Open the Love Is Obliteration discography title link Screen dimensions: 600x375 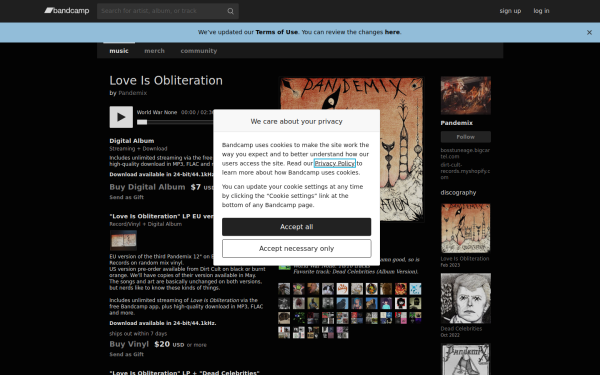pyautogui.click(x=465, y=259)
